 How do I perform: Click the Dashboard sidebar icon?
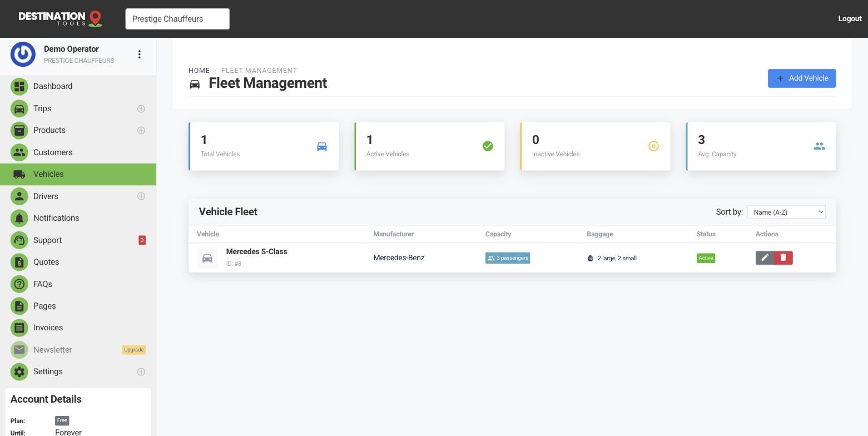19,86
